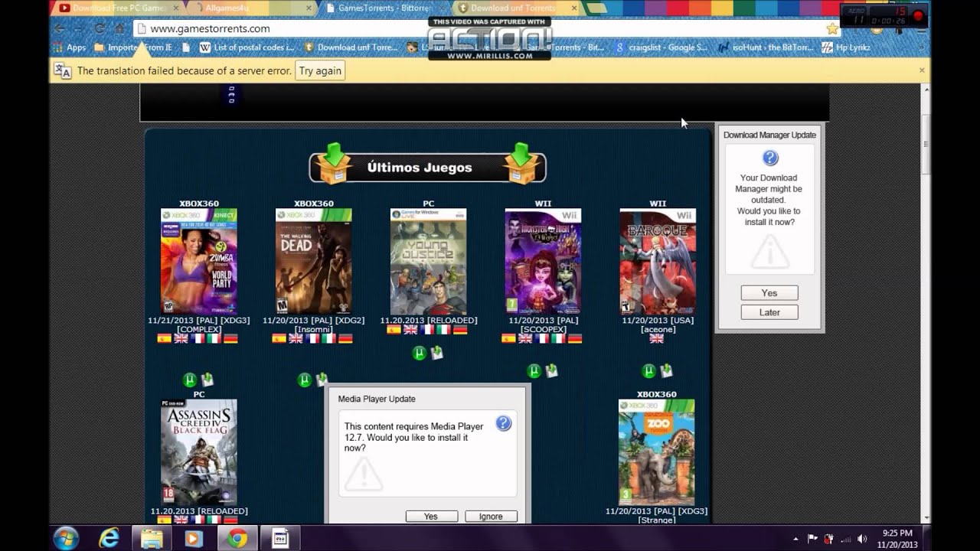Viewport: 980px width, 551px height.
Task: Click Later in Download Manager Update
Action: point(769,312)
